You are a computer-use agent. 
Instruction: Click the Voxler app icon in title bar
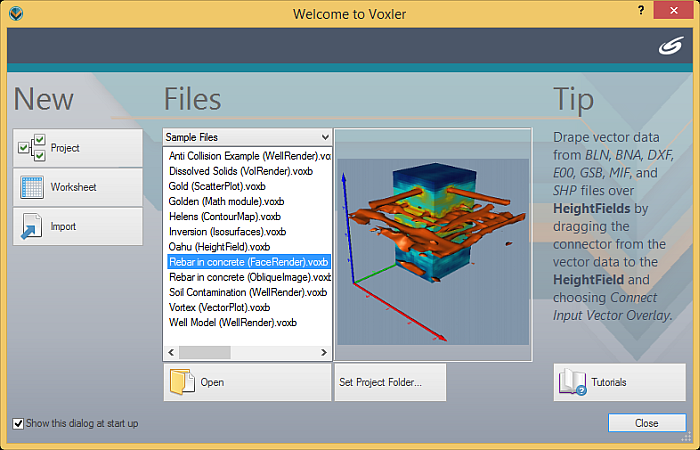17,14
